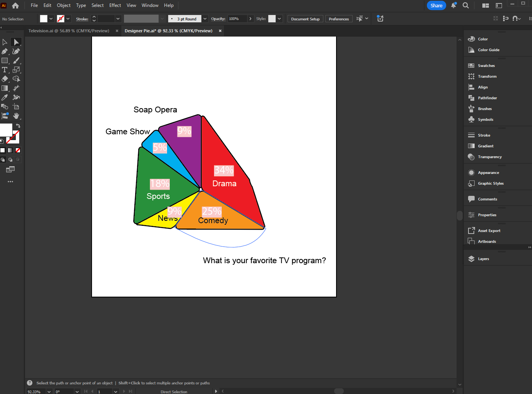Screen dimensions: 532x394
Task: Open the 3 pt Round brush dropdown
Action: pos(205,18)
